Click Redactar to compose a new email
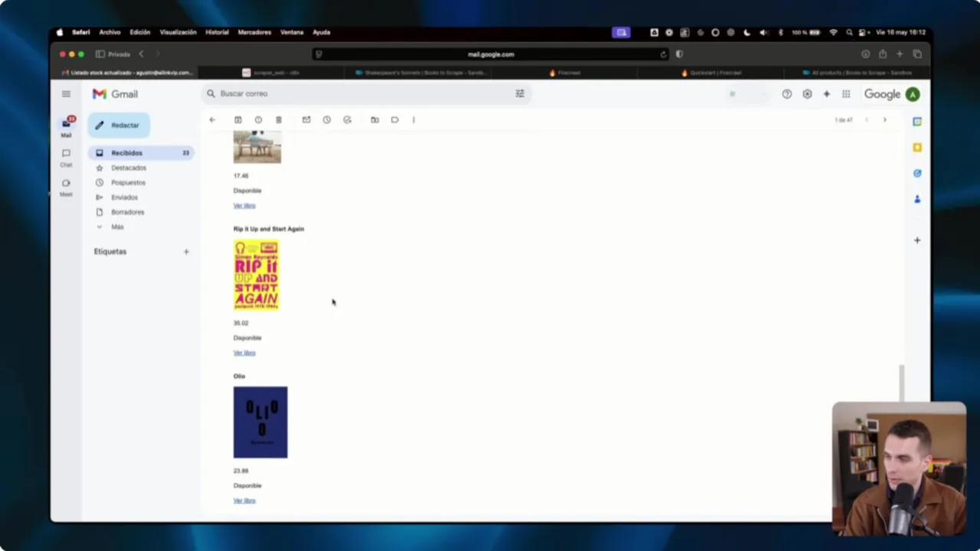 click(x=119, y=126)
